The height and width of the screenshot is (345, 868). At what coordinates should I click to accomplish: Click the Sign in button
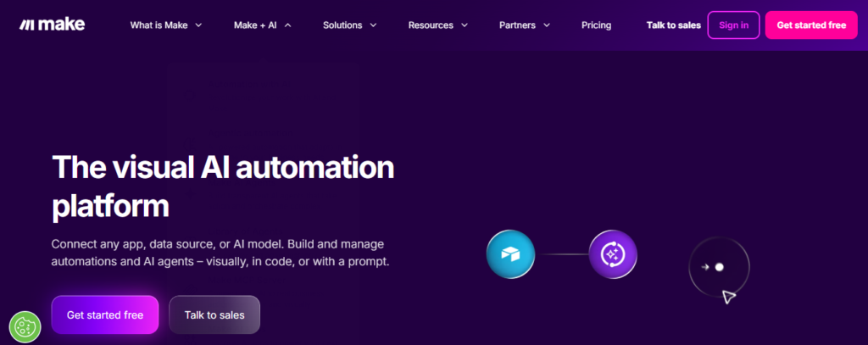tap(733, 25)
